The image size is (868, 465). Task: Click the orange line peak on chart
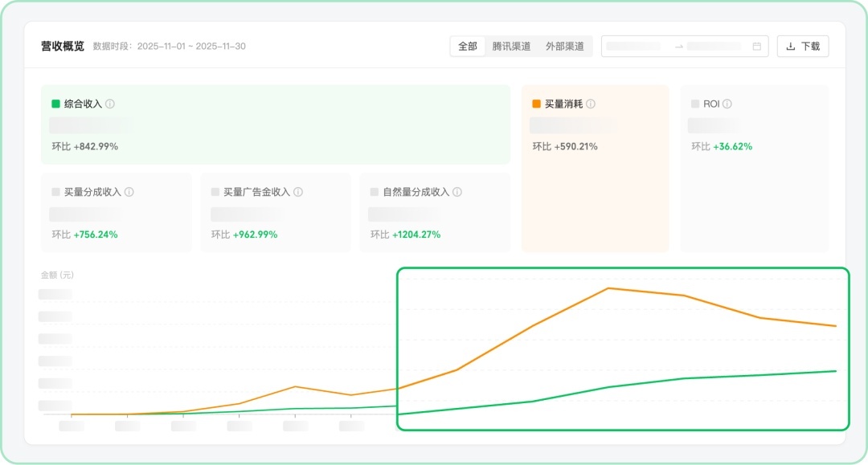click(x=609, y=288)
